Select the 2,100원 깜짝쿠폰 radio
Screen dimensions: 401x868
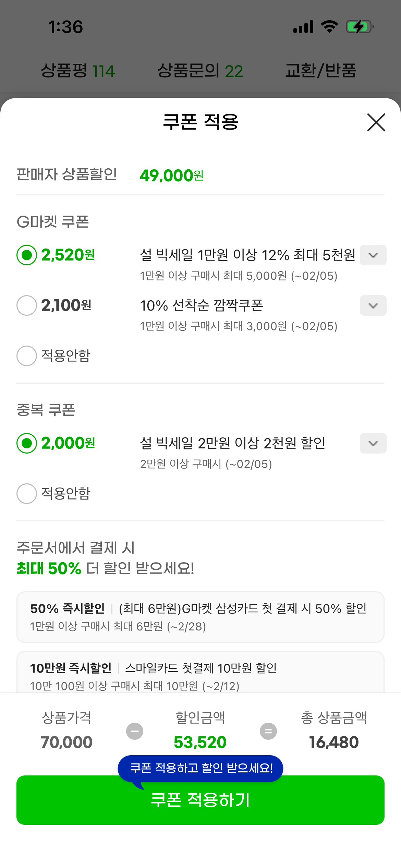tap(27, 305)
